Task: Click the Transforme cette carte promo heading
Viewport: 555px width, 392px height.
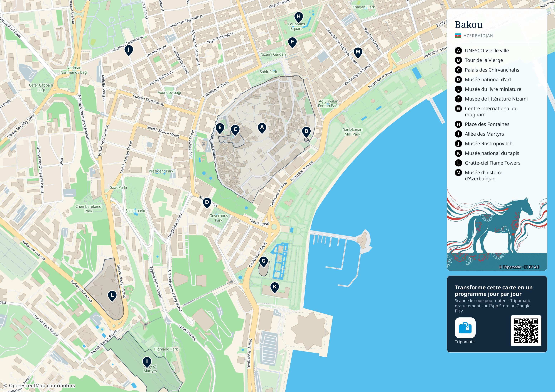Action: point(494,291)
